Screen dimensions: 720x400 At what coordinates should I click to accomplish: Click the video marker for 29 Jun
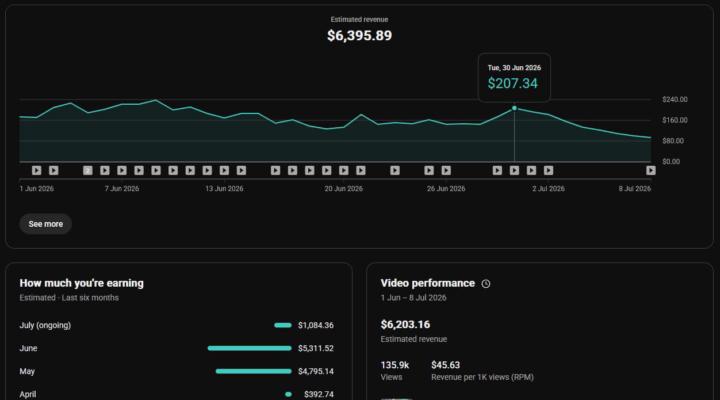(497, 170)
